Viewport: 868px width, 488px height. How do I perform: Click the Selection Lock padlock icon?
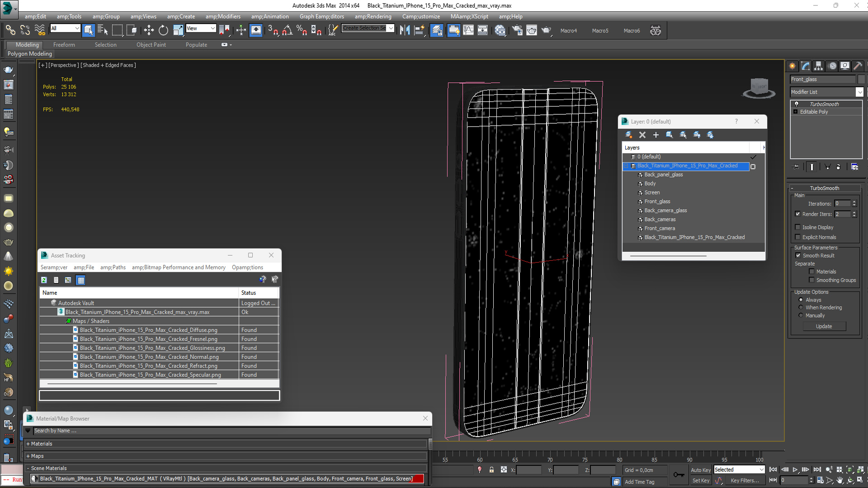(x=491, y=470)
